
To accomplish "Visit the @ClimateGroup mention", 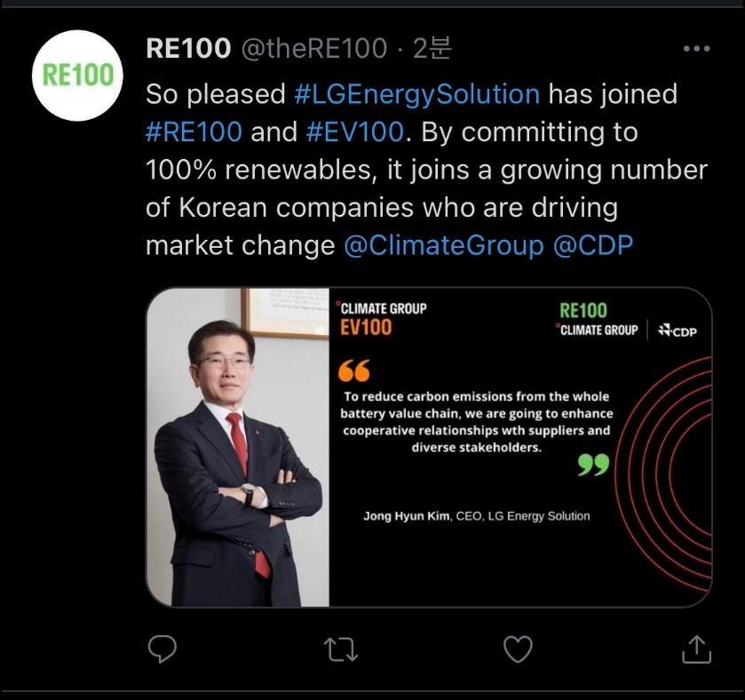I will (443, 245).
